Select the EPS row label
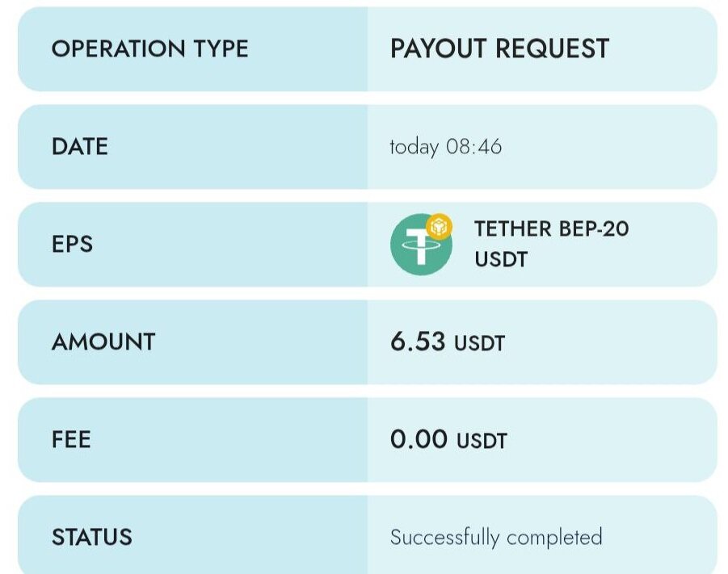The image size is (728, 574). coord(72,244)
